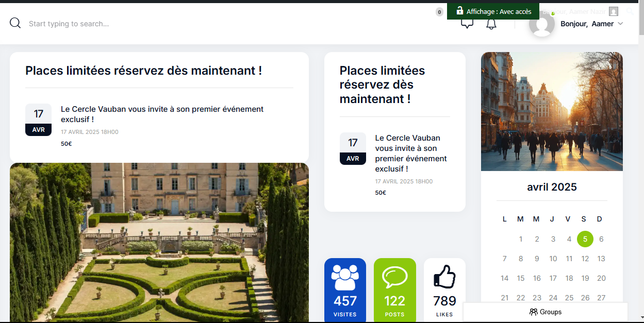This screenshot has height=323, width=644.
Task: Click the '50€' price in narrow card
Action: (x=381, y=193)
